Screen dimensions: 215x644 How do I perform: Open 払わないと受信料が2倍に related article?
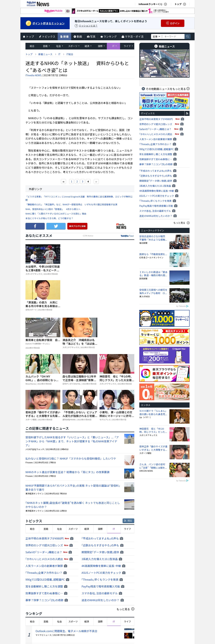[x=71, y=458]
